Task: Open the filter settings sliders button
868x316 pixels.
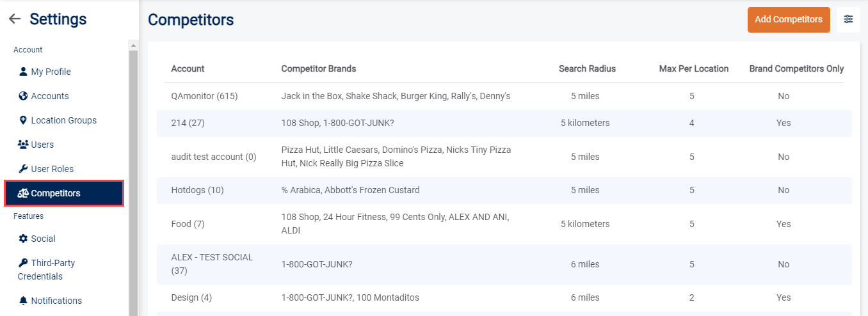Action: (848, 19)
